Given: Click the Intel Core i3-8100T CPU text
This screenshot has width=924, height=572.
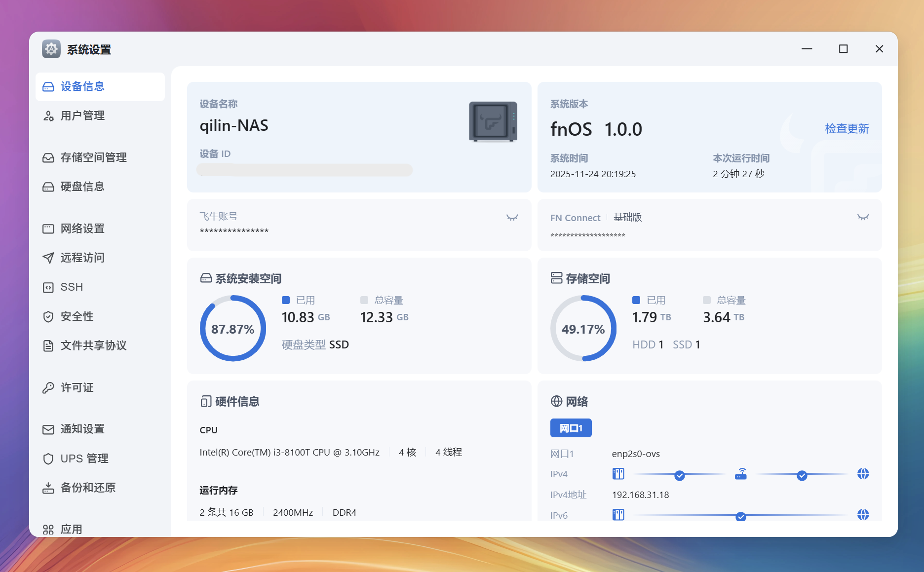Looking at the screenshot, I should [290, 453].
